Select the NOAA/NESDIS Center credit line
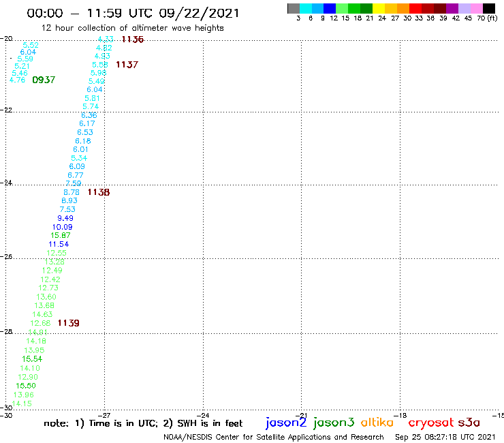504x443 pixels. point(274,437)
